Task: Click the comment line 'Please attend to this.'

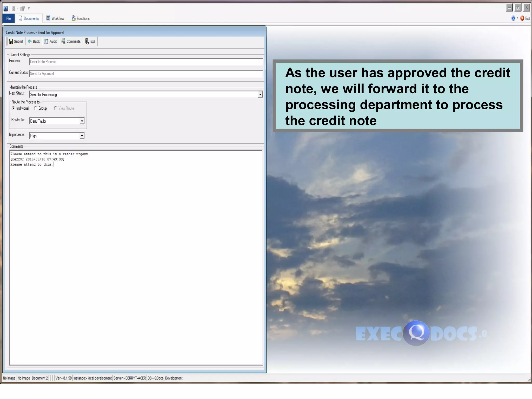Action: pos(31,164)
